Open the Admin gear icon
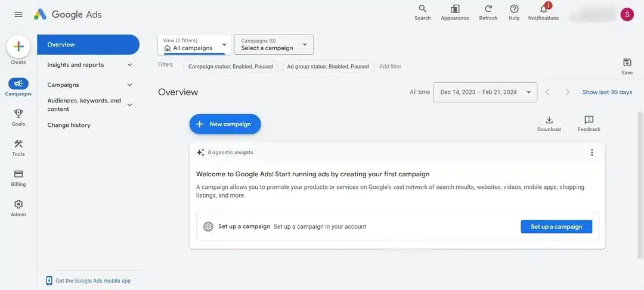The width and height of the screenshot is (644, 290). pos(18,204)
